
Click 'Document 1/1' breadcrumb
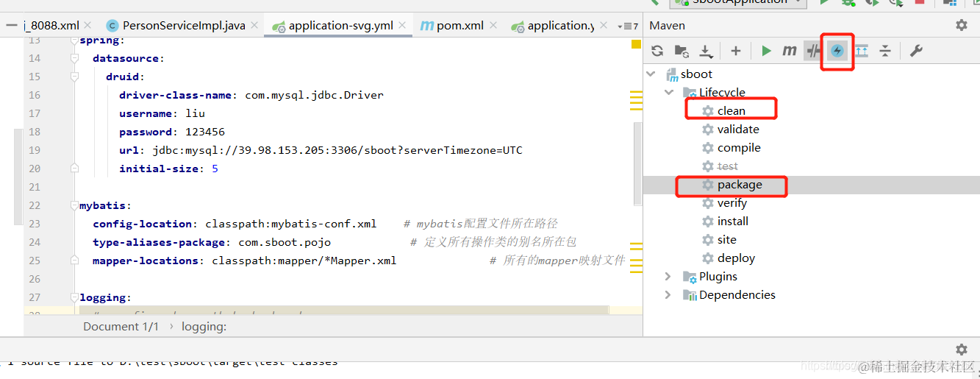coord(121,326)
